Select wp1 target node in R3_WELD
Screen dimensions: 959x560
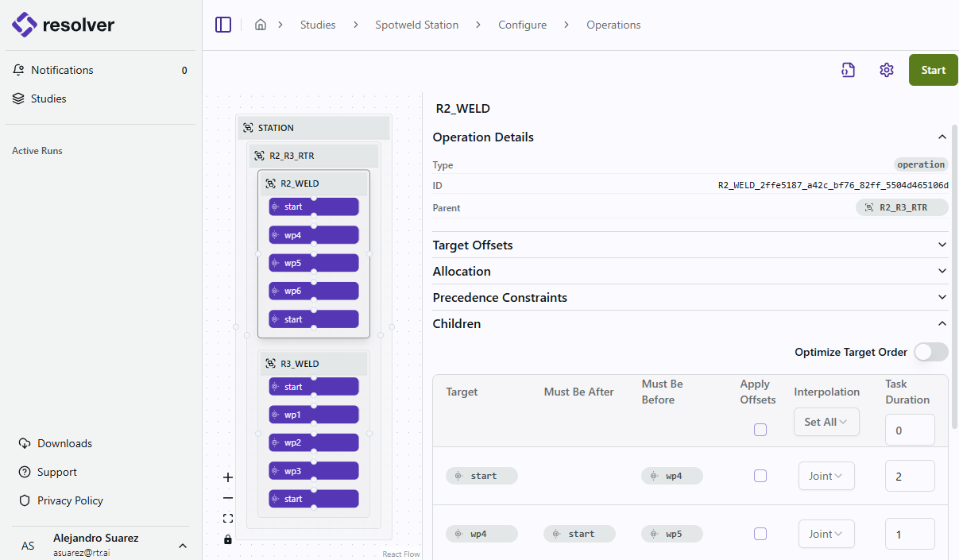point(314,415)
